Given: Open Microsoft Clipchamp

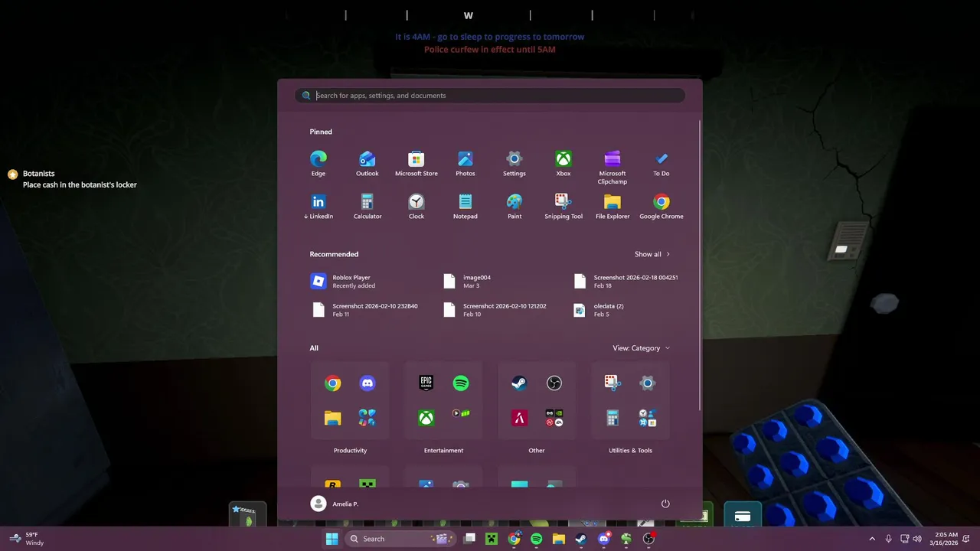Looking at the screenshot, I should (612, 167).
